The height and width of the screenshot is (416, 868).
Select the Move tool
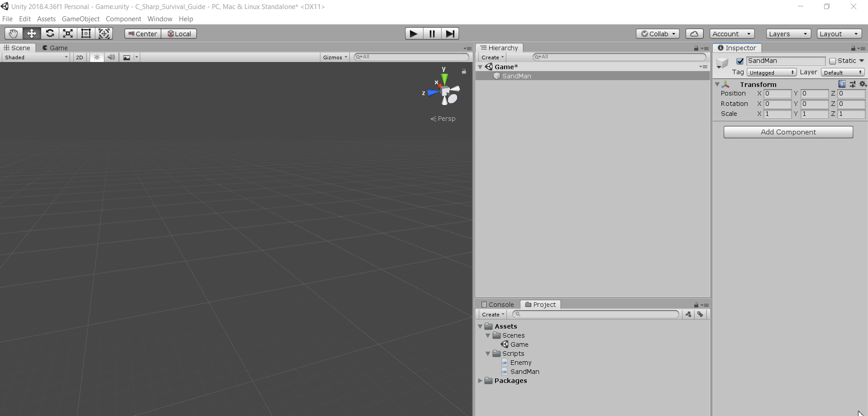(31, 33)
